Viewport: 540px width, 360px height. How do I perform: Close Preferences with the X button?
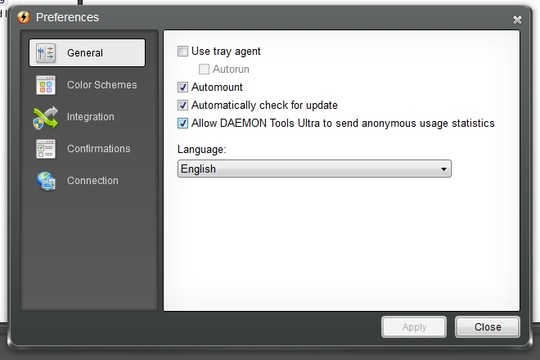pos(517,20)
